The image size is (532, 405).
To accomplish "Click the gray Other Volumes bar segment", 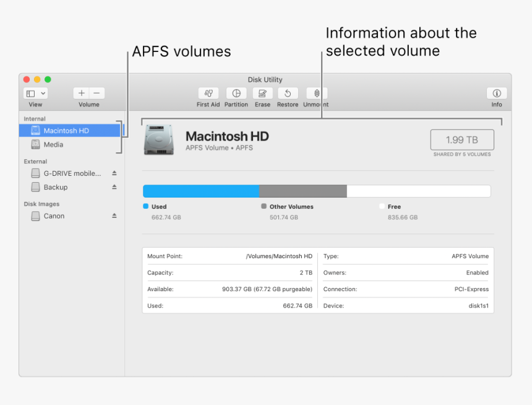I will tap(303, 191).
